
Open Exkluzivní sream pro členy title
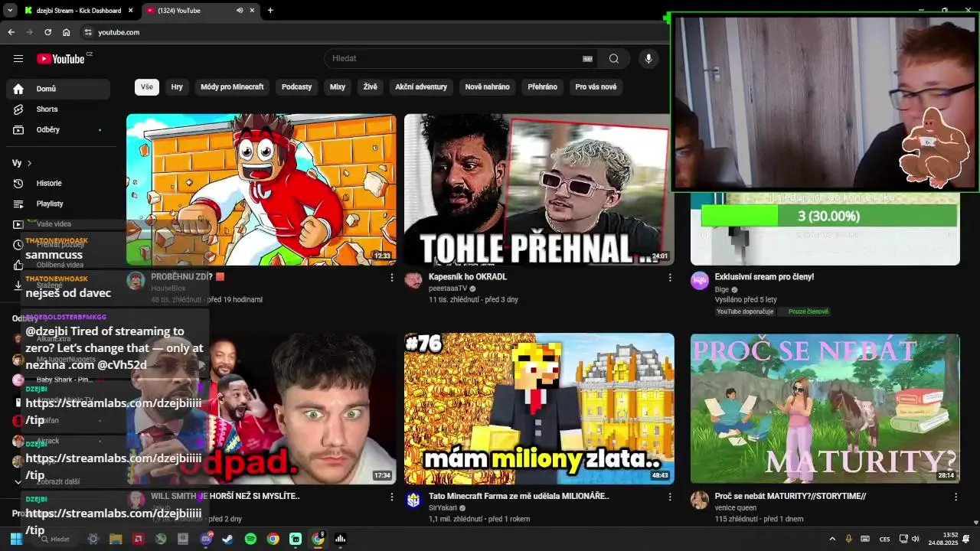(x=764, y=277)
